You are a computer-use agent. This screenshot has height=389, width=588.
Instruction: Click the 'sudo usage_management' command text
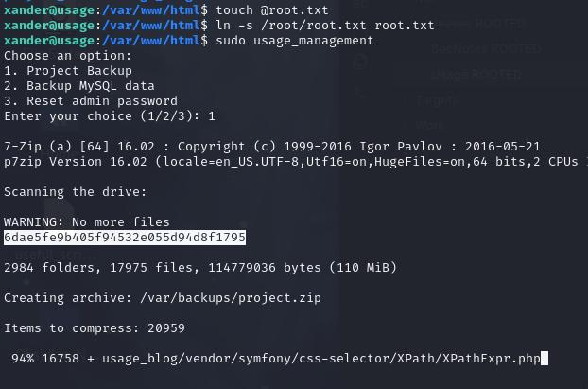pyautogui.click(x=295, y=41)
